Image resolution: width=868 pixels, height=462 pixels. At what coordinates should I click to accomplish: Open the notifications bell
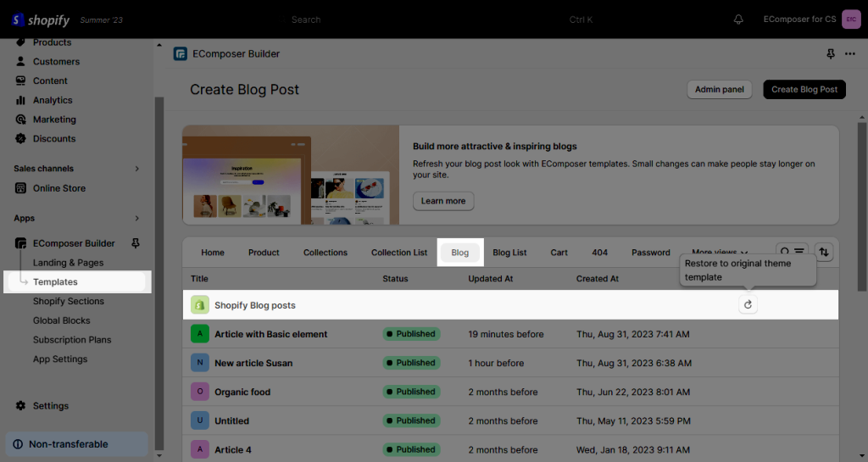click(x=738, y=19)
